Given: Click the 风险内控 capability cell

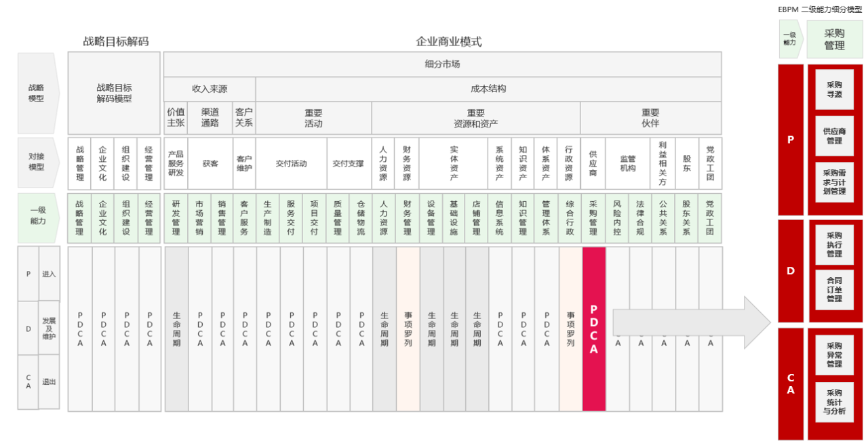Looking at the screenshot, I should [x=617, y=218].
